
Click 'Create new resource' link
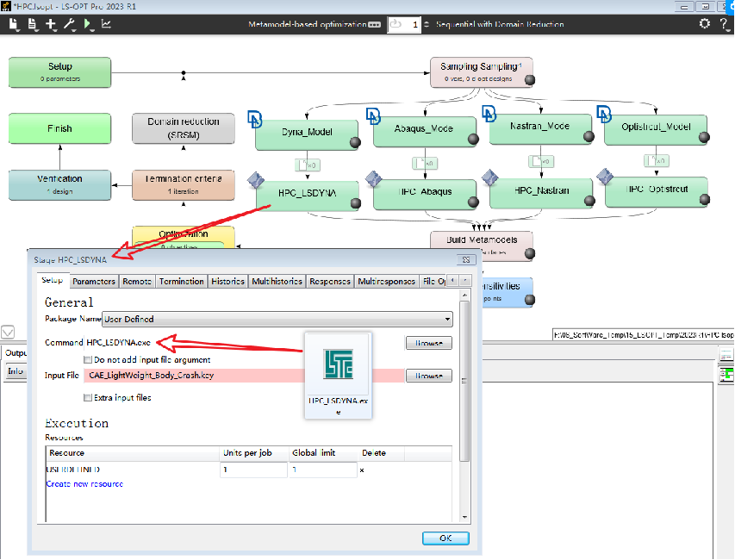coord(84,484)
